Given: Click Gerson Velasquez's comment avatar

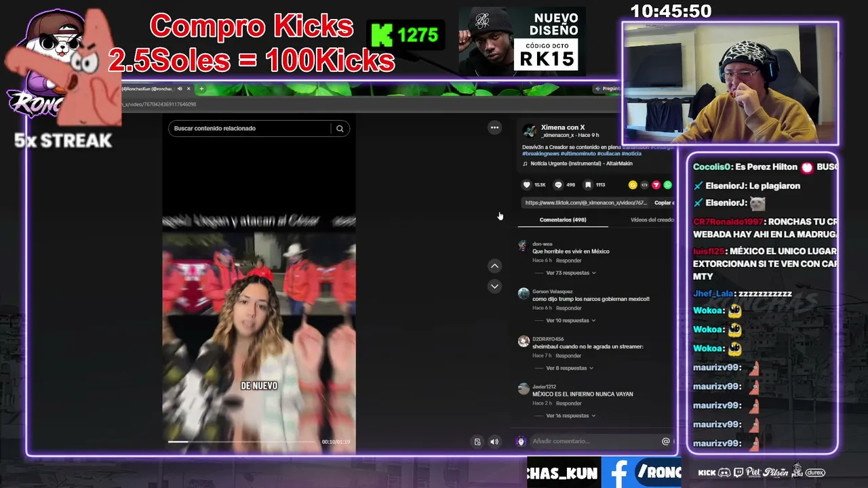Looking at the screenshot, I should pyautogui.click(x=523, y=293).
